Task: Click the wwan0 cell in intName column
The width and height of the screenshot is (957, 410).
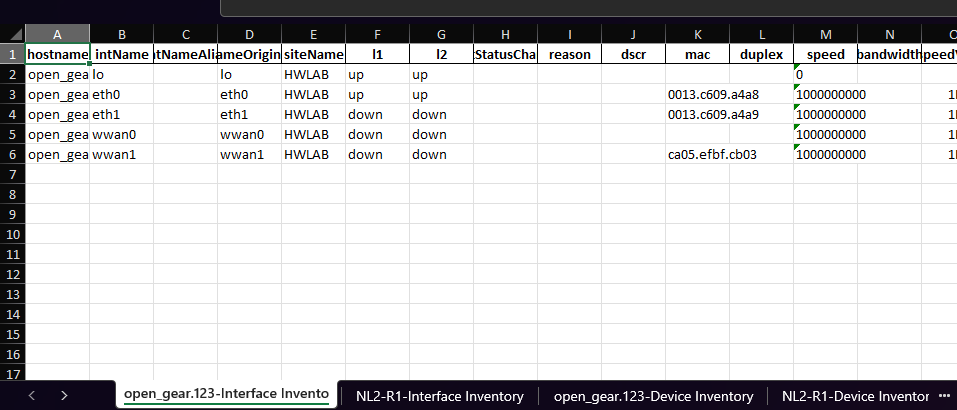Action: [121, 134]
